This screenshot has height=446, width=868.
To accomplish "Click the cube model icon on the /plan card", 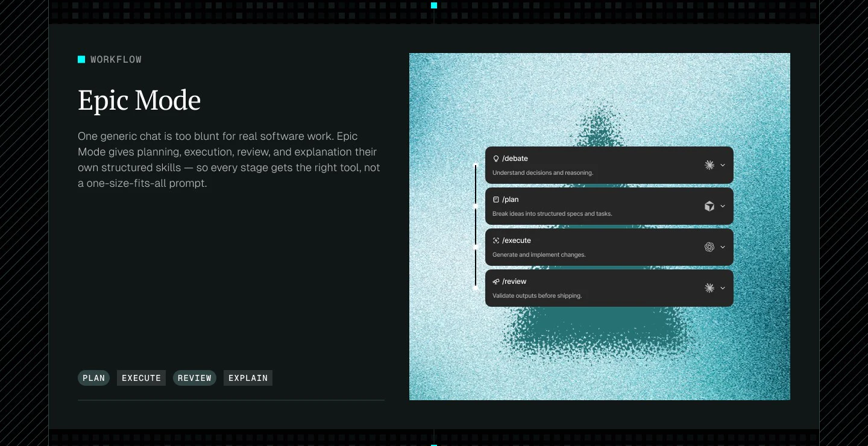I will coord(709,206).
